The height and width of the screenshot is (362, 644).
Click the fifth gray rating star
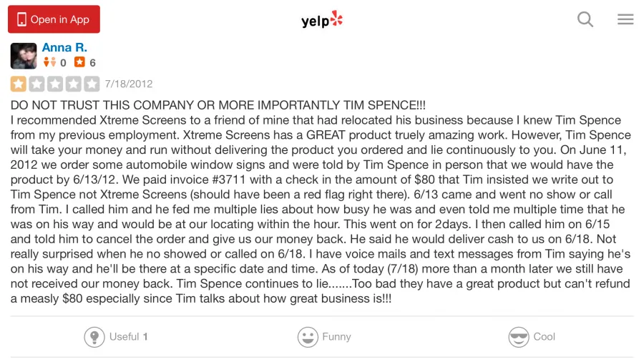pos(92,84)
